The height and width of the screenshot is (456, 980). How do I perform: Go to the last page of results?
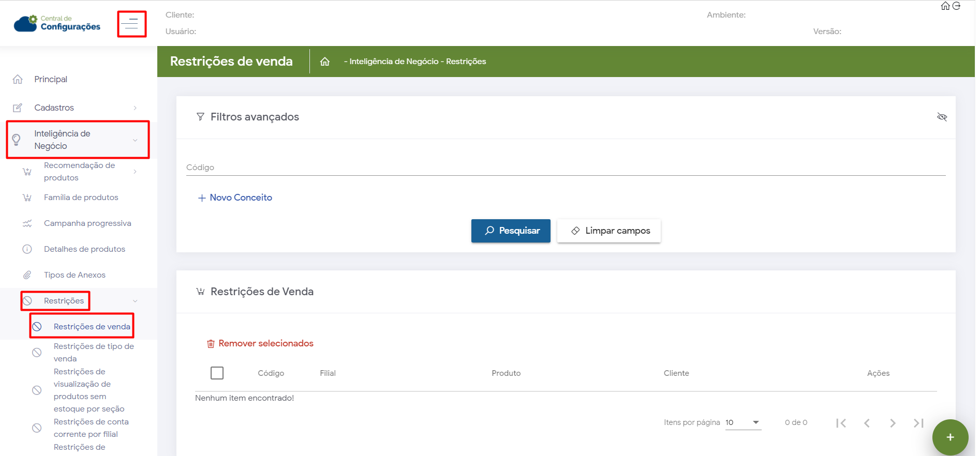(x=918, y=423)
